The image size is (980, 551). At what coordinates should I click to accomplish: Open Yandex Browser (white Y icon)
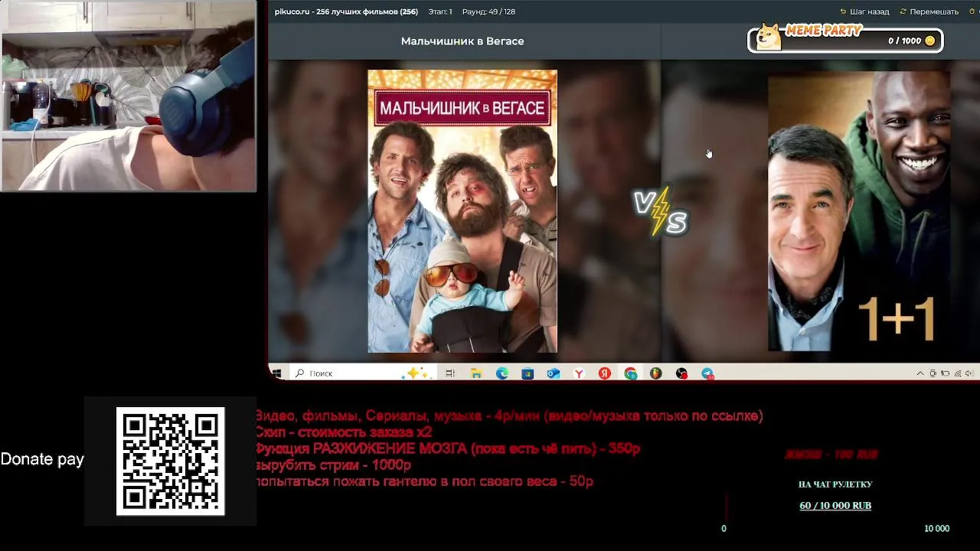click(x=580, y=373)
